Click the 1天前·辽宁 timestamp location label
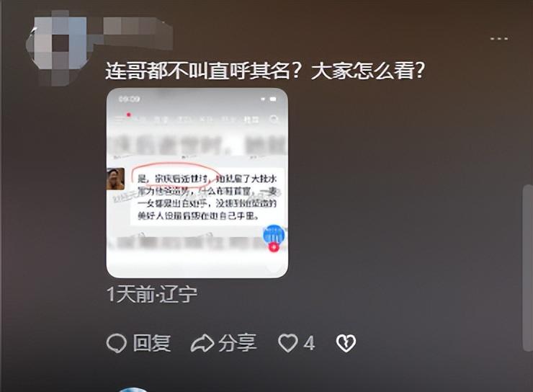The width and height of the screenshot is (533, 392). [x=151, y=294]
